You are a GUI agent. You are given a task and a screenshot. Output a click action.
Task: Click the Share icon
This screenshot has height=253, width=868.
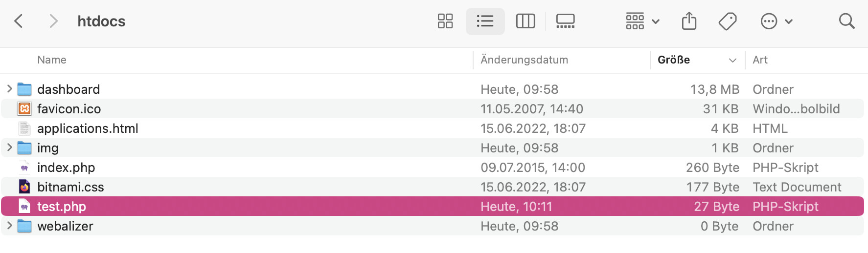tap(689, 21)
